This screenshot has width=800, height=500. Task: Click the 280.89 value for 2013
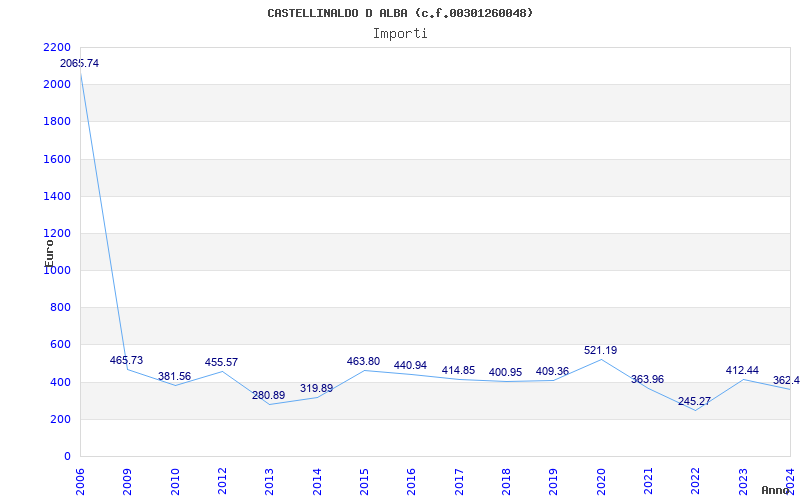coord(268,396)
